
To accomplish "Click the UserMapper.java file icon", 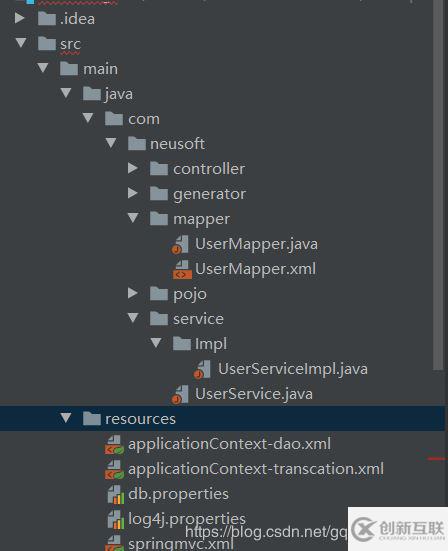I will click(x=181, y=245).
